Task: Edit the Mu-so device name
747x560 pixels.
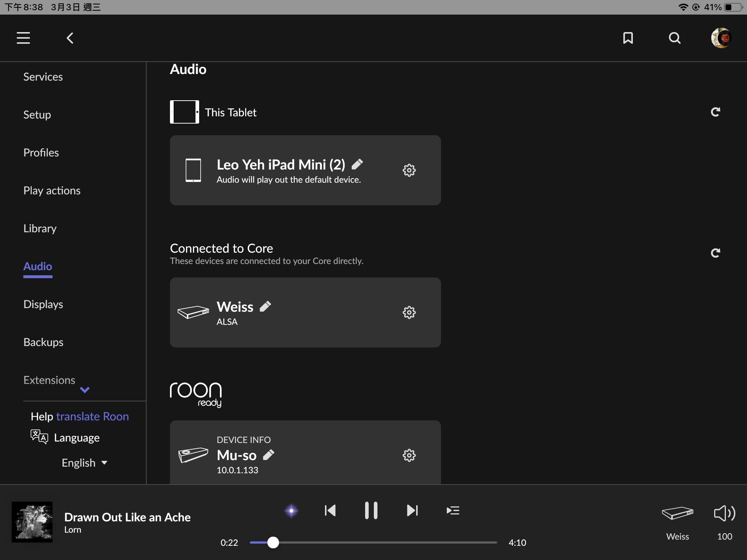Action: (x=268, y=455)
